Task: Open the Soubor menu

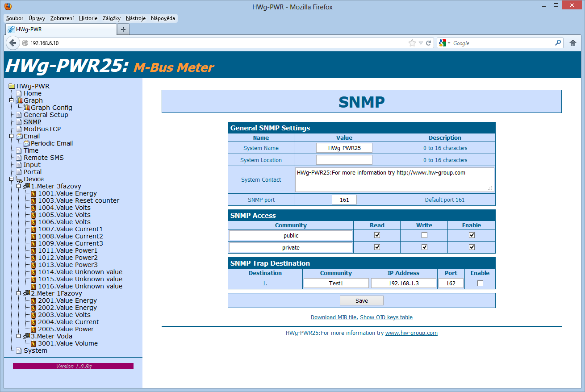Action: (15, 18)
